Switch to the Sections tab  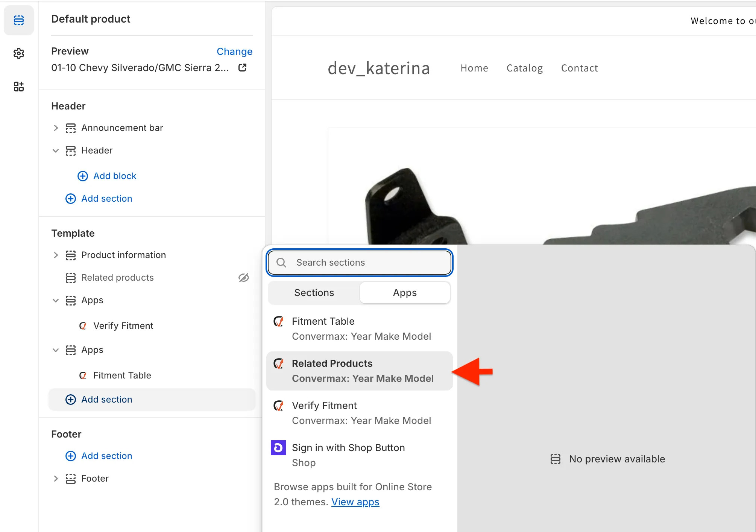pos(314,293)
